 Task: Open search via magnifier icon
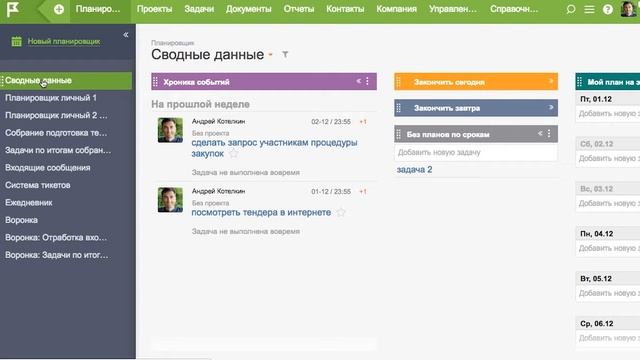571,9
